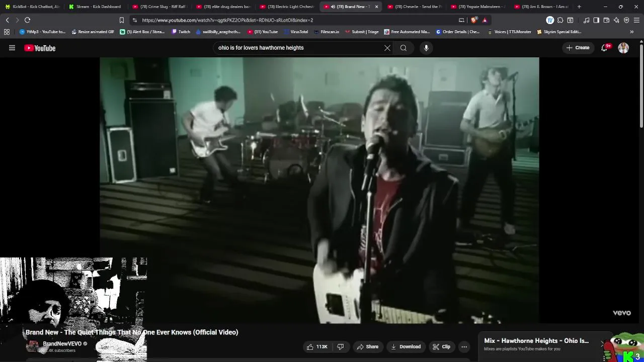This screenshot has height=362, width=644.
Task: Go to YouTube home via logo
Action: (x=40, y=48)
